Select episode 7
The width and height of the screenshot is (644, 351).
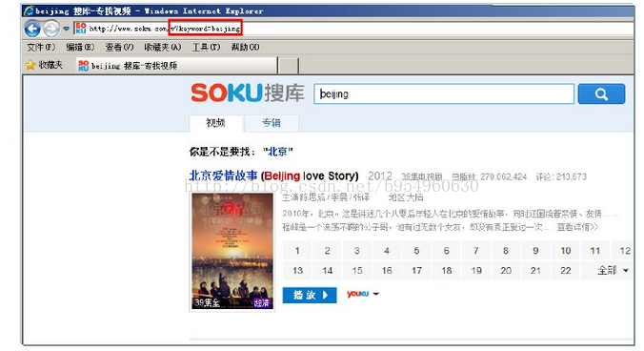(x=476, y=251)
